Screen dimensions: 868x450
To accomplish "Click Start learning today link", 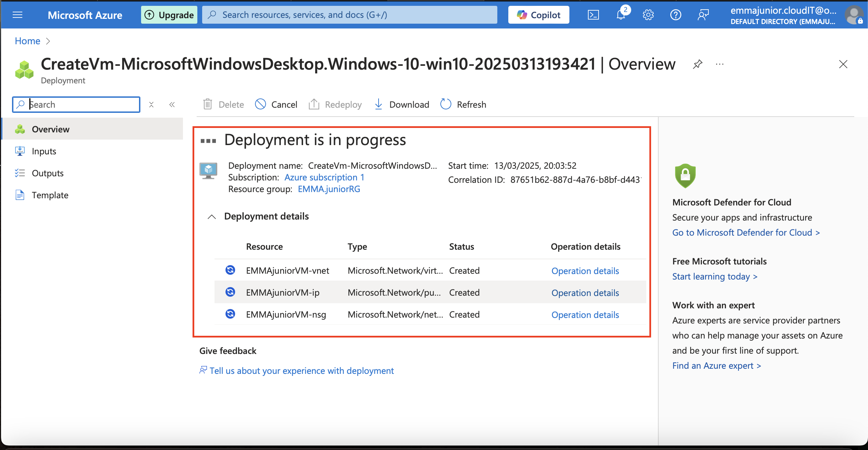I will [715, 276].
